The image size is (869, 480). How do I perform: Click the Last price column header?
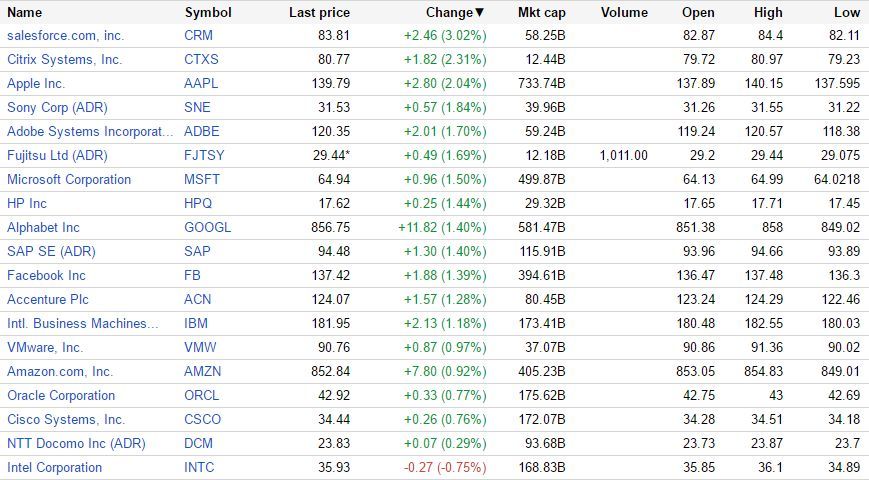point(319,13)
